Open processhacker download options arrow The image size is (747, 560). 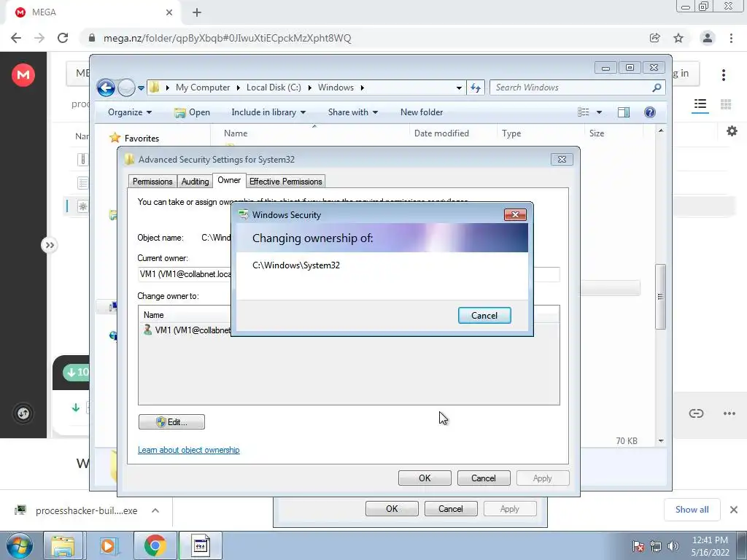pos(155,510)
